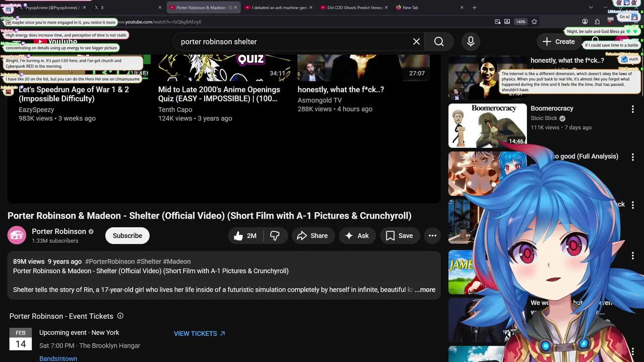Open Porter Robinson channel avatar

point(17,235)
